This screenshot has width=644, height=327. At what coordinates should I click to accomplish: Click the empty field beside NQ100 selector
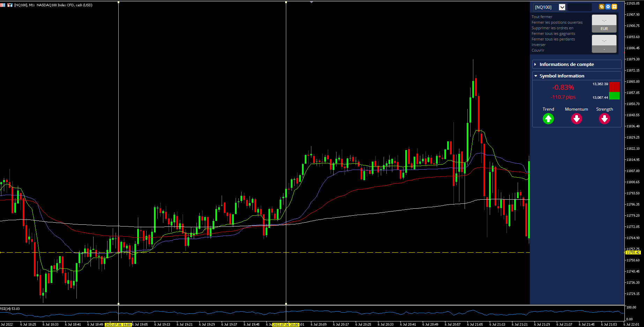[x=579, y=7]
